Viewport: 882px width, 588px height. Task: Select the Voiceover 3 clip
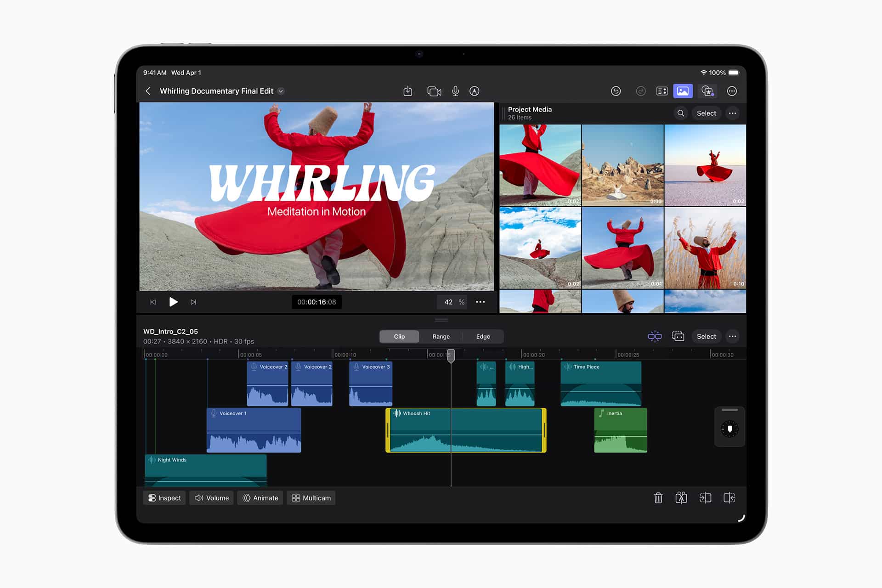coord(371,384)
